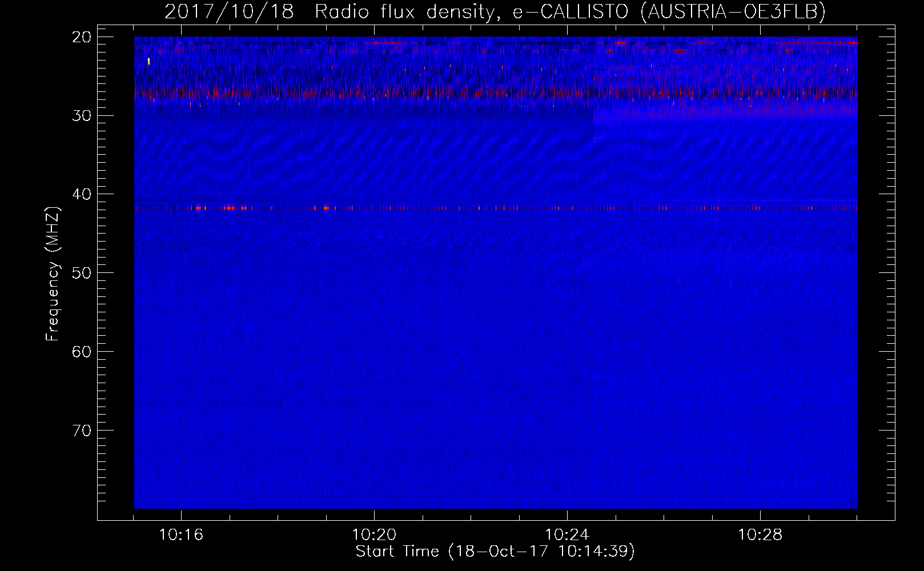Image resolution: width=924 pixels, height=571 pixels.
Task: Click the 70 MHz frequency tick label
Action: pos(82,431)
